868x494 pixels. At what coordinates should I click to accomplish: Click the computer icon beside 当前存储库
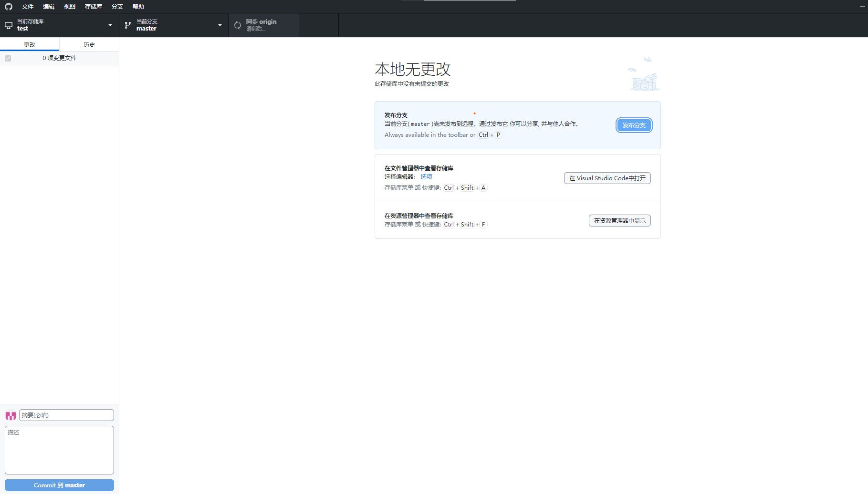[8, 25]
